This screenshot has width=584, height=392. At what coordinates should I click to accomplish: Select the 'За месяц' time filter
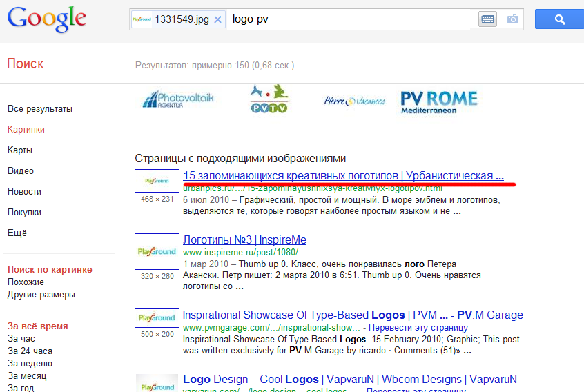point(27,376)
